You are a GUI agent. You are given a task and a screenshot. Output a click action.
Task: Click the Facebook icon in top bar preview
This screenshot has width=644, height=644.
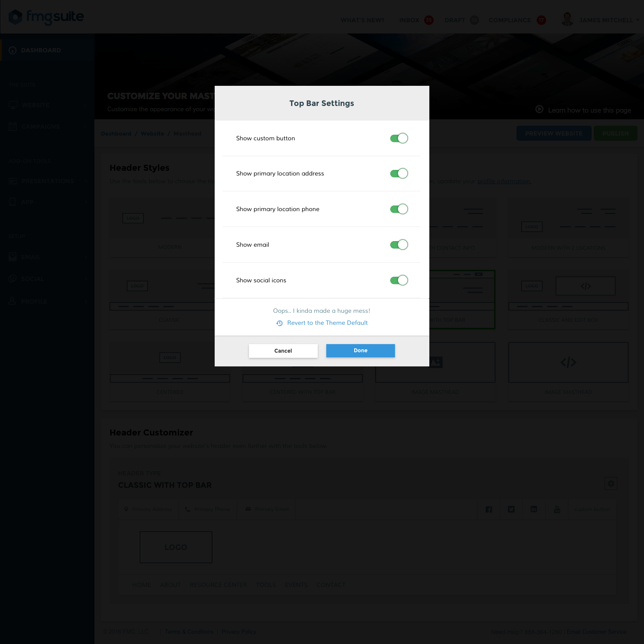click(489, 509)
